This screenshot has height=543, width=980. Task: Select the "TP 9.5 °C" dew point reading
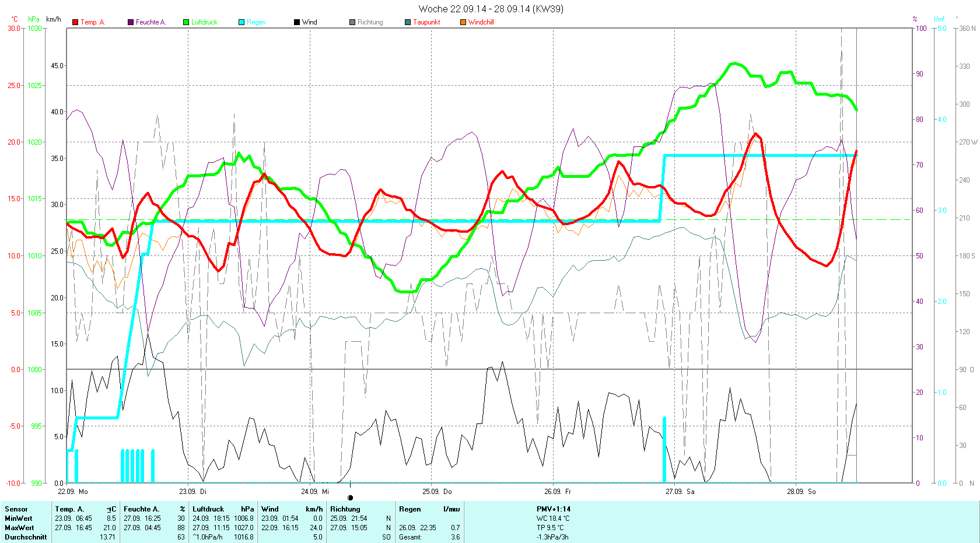click(x=551, y=528)
